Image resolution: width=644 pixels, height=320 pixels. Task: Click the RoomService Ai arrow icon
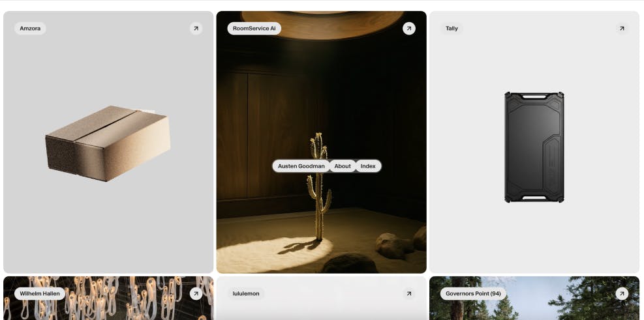(x=408, y=28)
